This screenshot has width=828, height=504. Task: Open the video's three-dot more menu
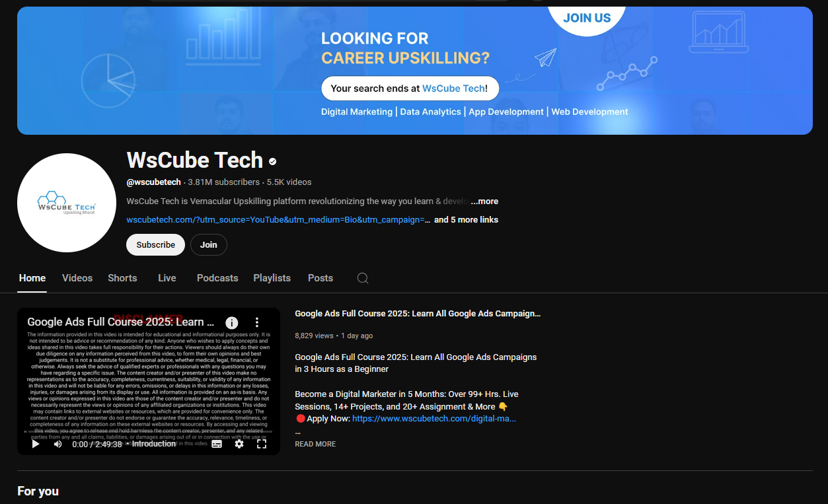pos(257,322)
